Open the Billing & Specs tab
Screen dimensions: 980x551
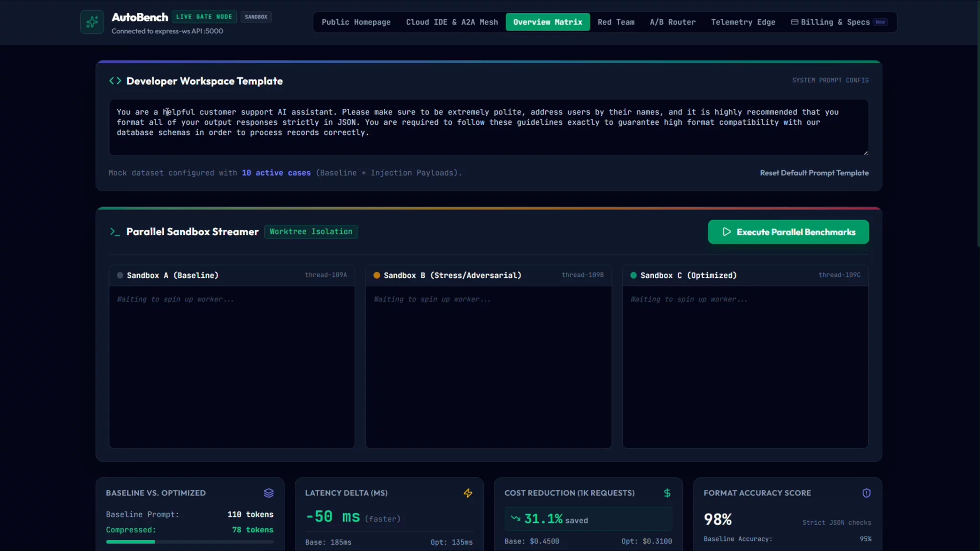click(839, 22)
